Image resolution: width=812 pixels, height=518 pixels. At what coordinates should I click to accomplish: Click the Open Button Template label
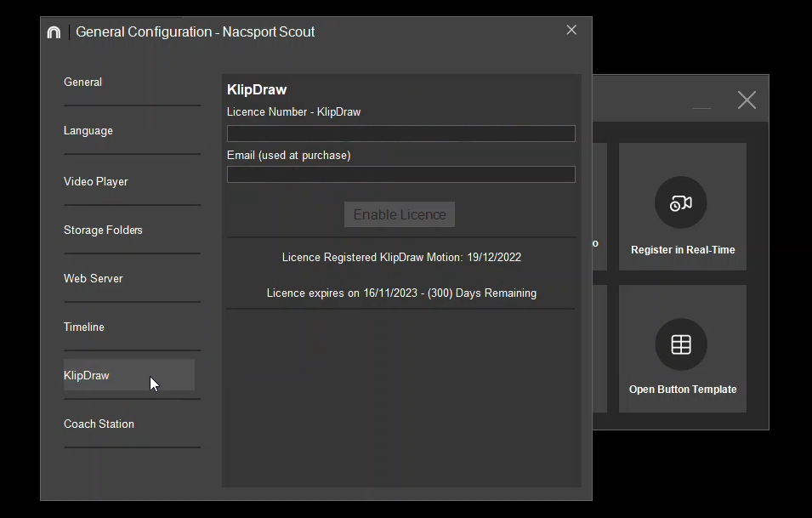683,389
